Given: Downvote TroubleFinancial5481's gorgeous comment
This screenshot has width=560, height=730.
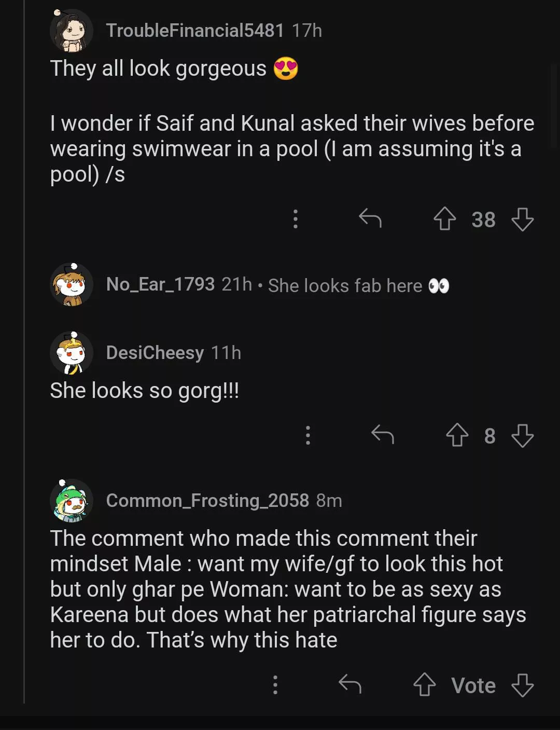Looking at the screenshot, I should (x=522, y=219).
